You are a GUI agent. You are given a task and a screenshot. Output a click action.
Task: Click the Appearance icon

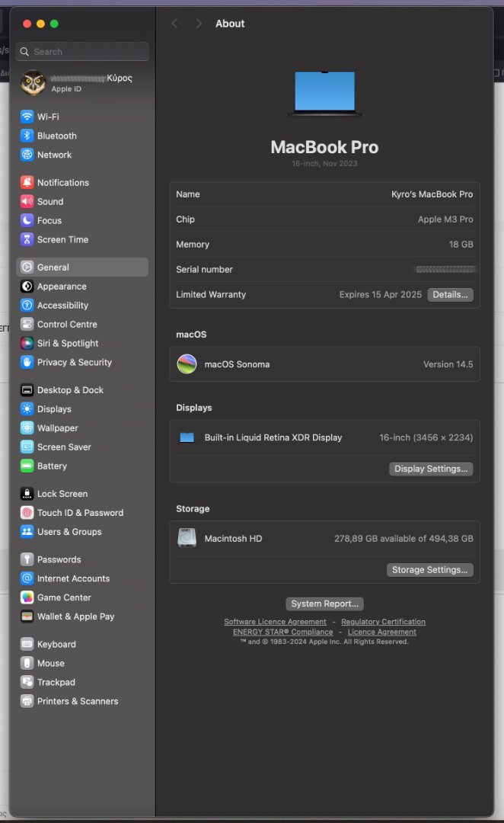[x=27, y=286]
